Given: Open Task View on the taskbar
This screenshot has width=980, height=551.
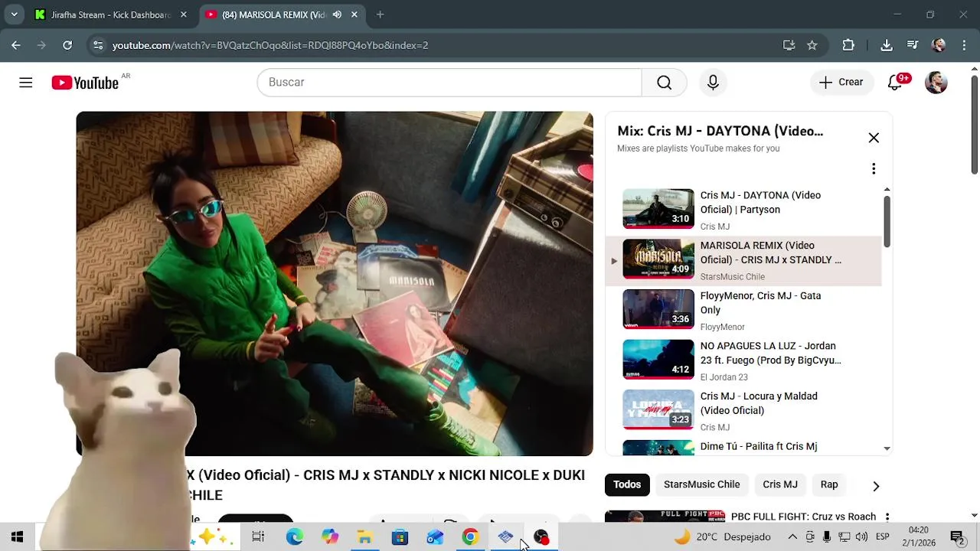Looking at the screenshot, I should (258, 537).
